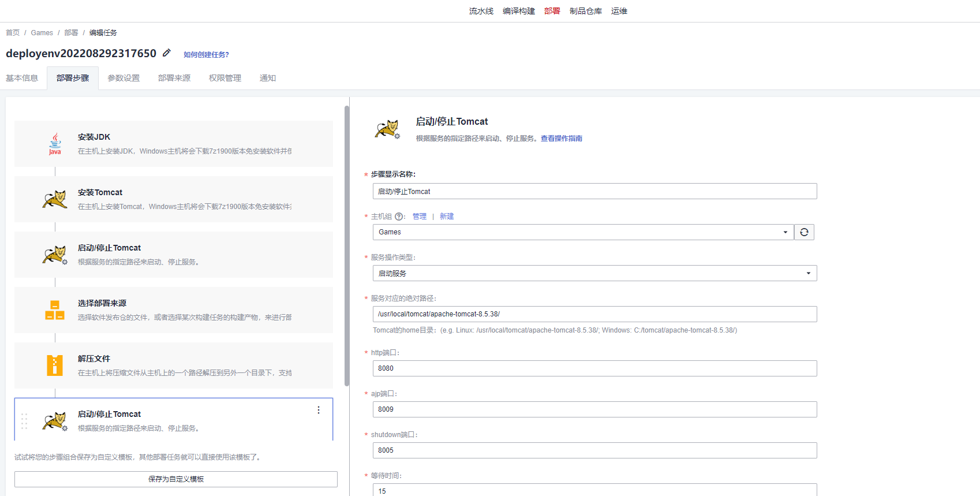Go to Games breadcrumb
980x496 pixels.
click(42, 33)
